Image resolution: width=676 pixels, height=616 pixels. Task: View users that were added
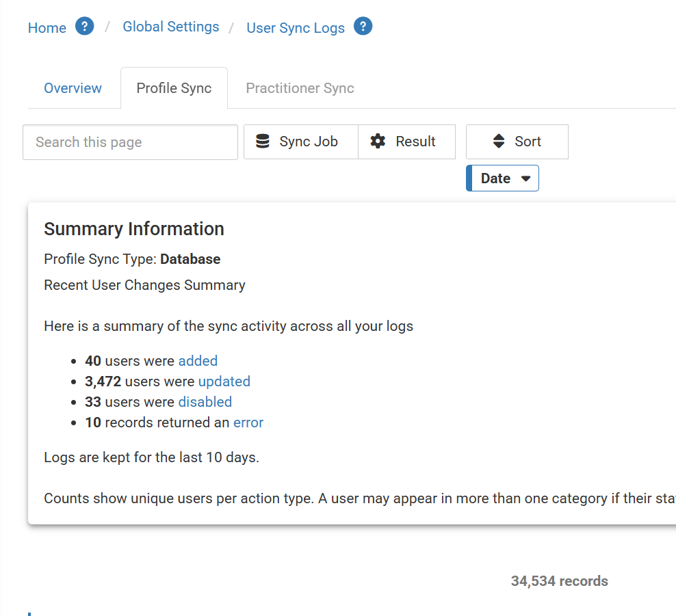coord(198,361)
